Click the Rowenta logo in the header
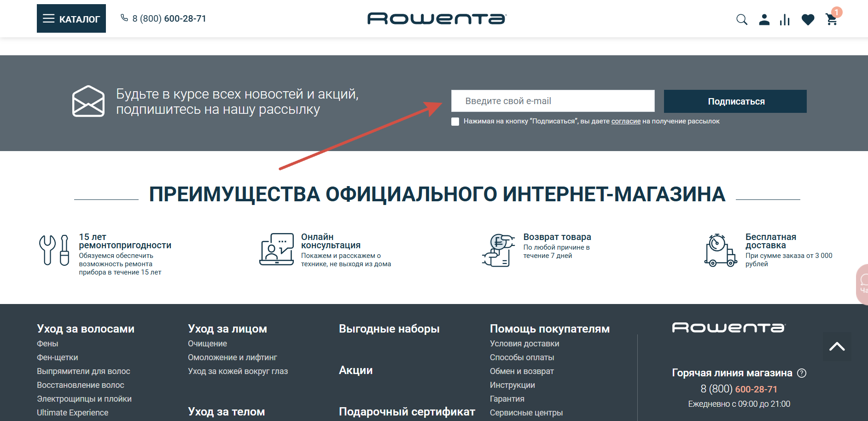This screenshot has width=868, height=421. coord(437,18)
